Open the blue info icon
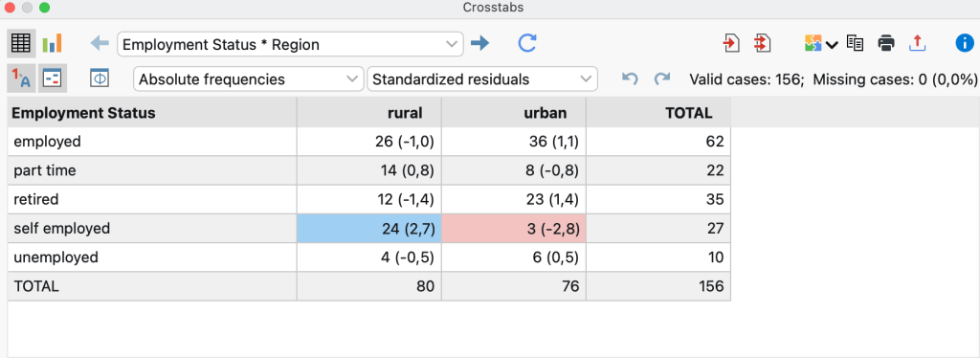The image size is (980, 358). 965,43
